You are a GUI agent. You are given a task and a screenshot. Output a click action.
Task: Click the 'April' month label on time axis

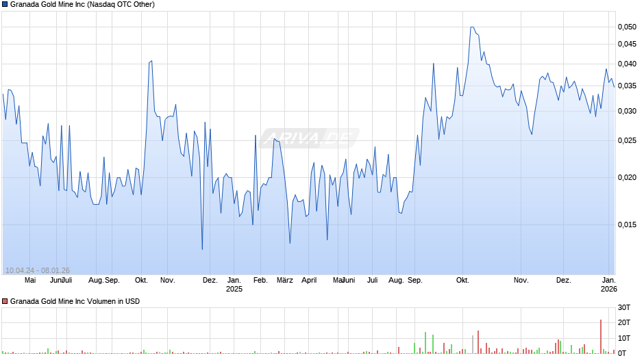pyautogui.click(x=309, y=281)
